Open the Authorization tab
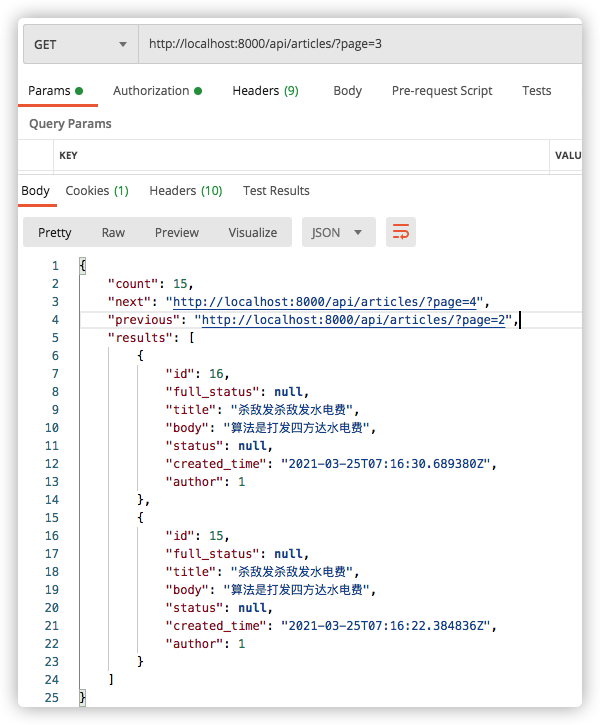The width and height of the screenshot is (600, 725). pyautogui.click(x=157, y=90)
